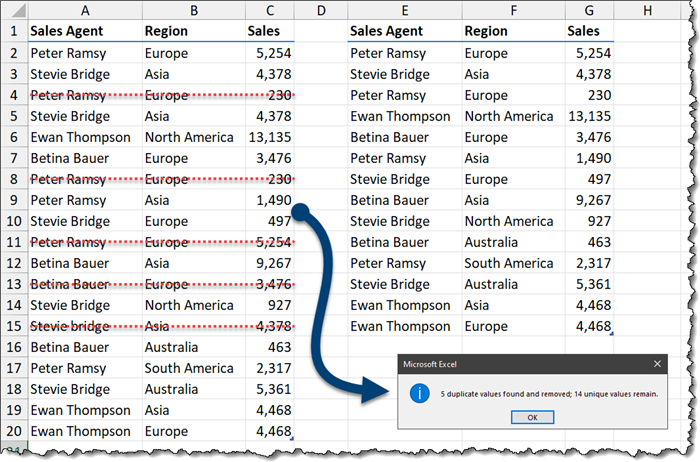The width and height of the screenshot is (700, 462).
Task: Select the row 1 header
Action: [x=12, y=31]
